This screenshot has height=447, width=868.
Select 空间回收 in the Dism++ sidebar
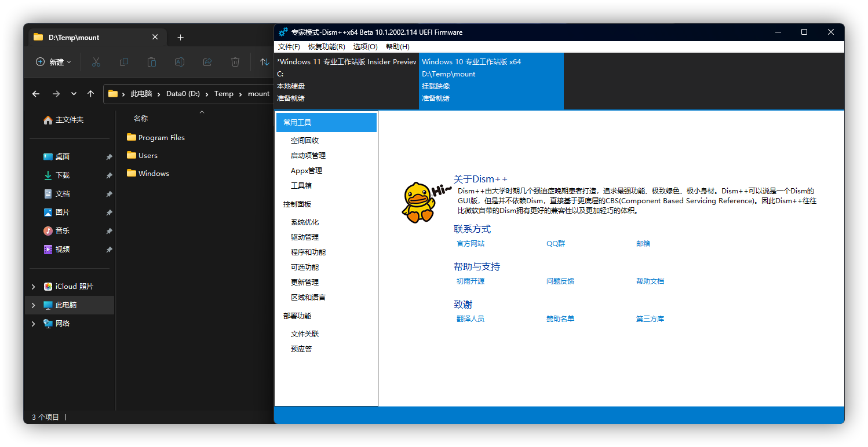pos(306,140)
